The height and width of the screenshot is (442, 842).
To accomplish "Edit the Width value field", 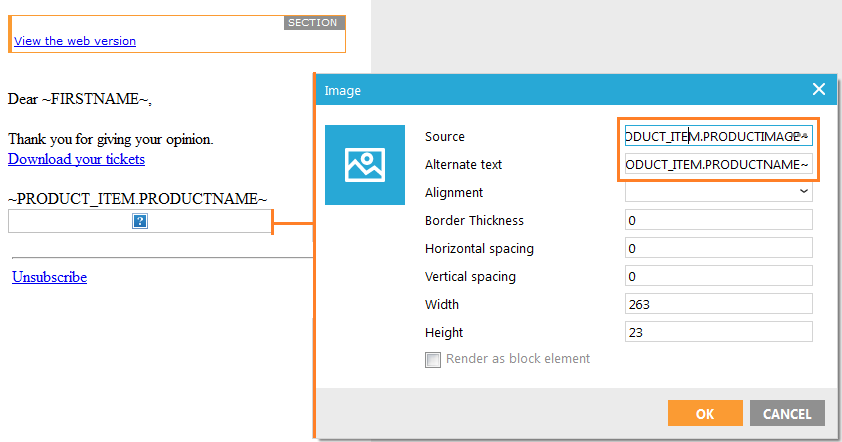I will 717,304.
